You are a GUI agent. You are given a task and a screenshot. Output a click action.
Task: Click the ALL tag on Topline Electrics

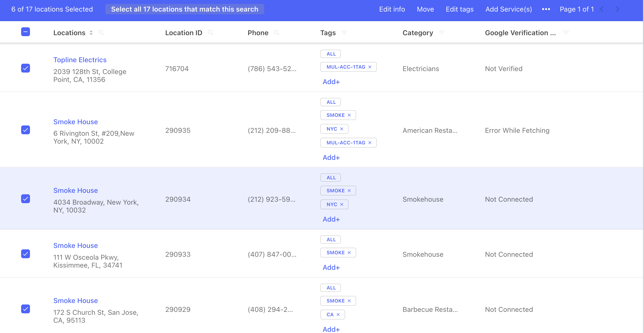(331, 54)
